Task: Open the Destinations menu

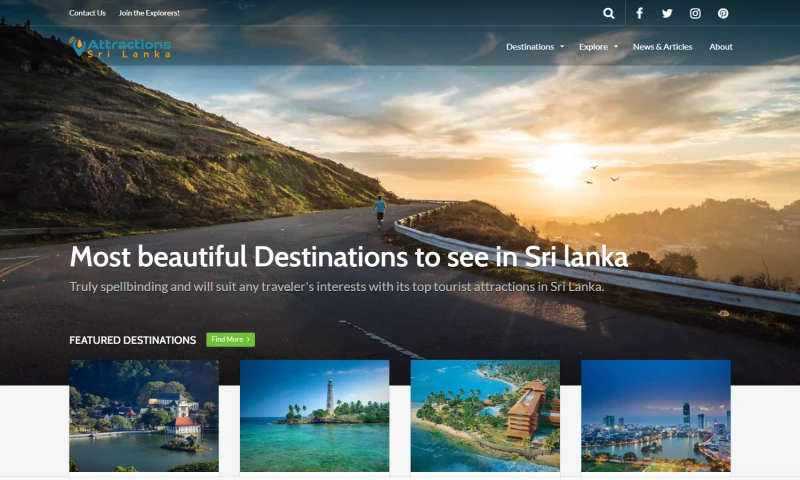Action: [530, 46]
